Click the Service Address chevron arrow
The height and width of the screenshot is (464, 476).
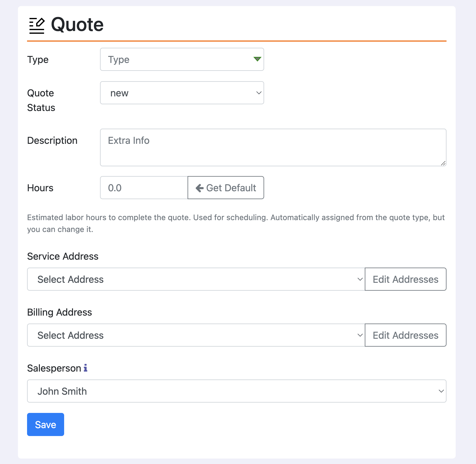pyautogui.click(x=360, y=279)
